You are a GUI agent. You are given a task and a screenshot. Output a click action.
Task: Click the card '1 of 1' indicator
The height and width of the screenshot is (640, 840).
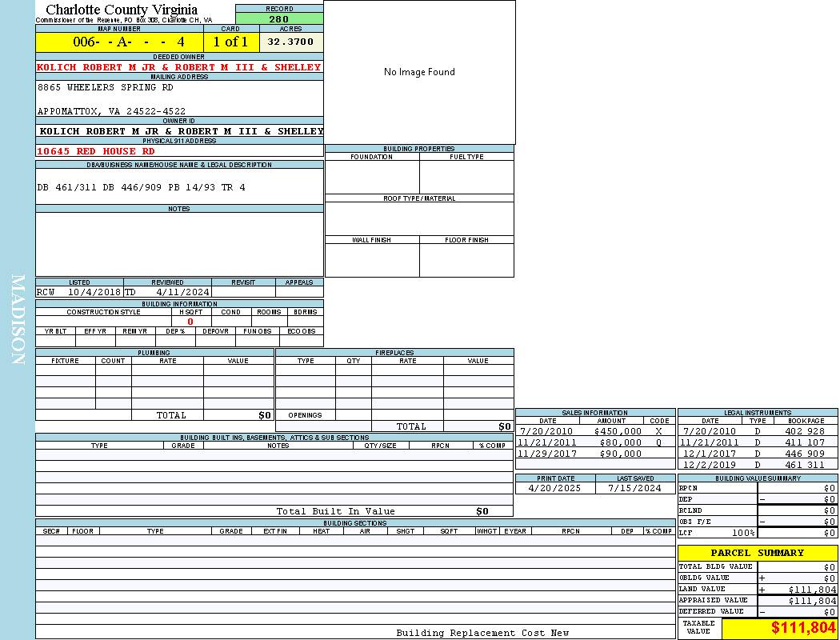tap(230, 42)
